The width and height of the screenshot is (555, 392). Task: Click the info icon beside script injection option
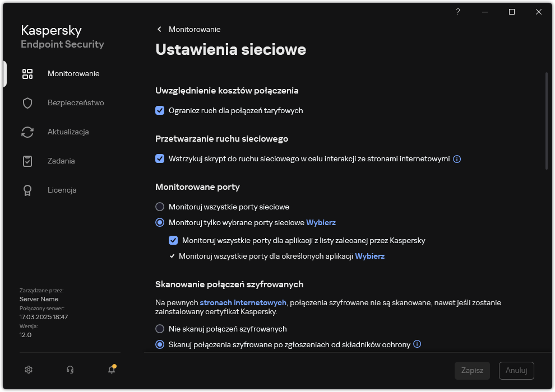tap(457, 159)
